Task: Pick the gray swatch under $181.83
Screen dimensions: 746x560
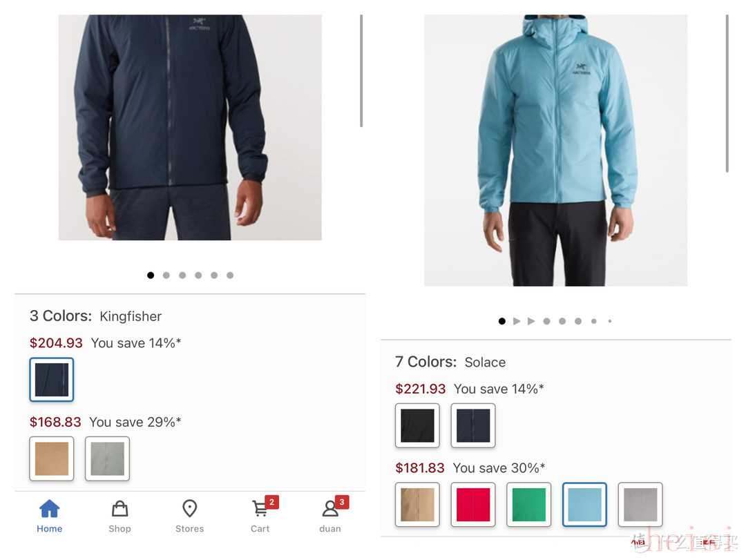Action: click(640, 505)
